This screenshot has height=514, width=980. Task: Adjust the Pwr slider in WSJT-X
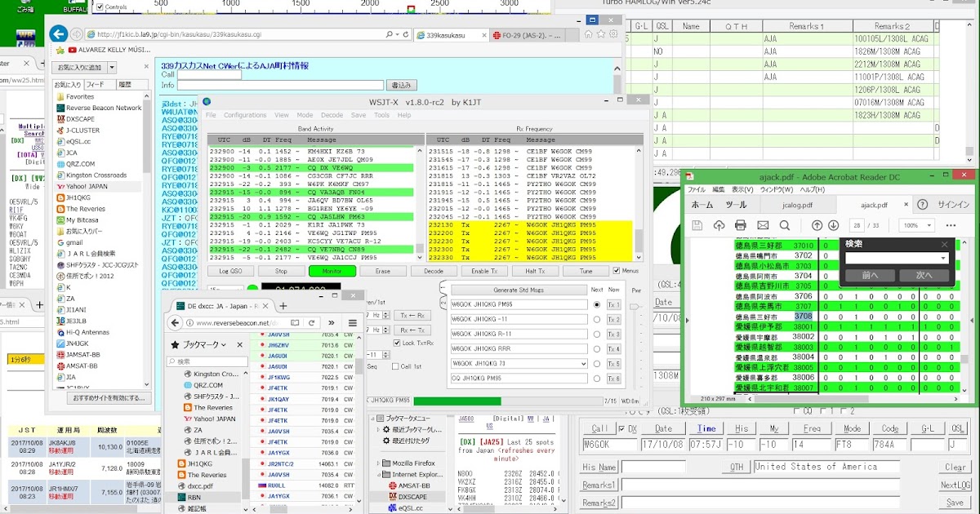click(635, 307)
